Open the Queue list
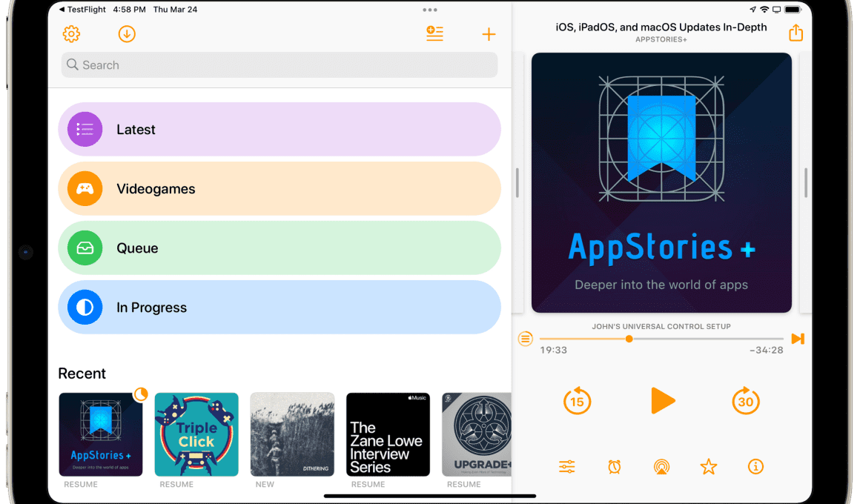 coord(279,248)
